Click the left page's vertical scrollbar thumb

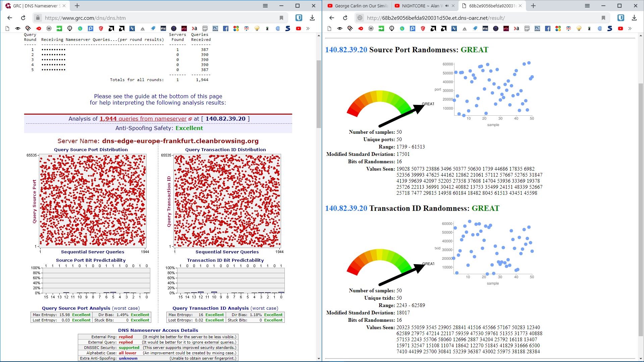pos(319,94)
